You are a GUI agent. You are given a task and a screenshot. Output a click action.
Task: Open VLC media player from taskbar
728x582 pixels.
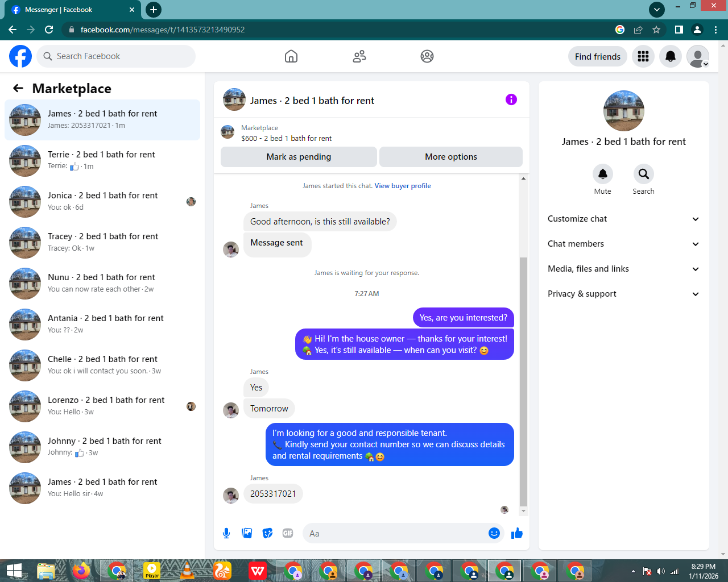tap(187, 571)
